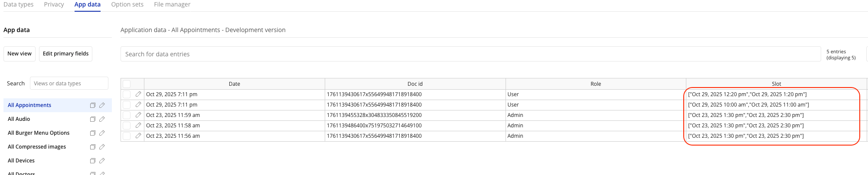Edit the Oct 23, 2025 11:56 am entry
868x175 pixels.
click(138, 136)
